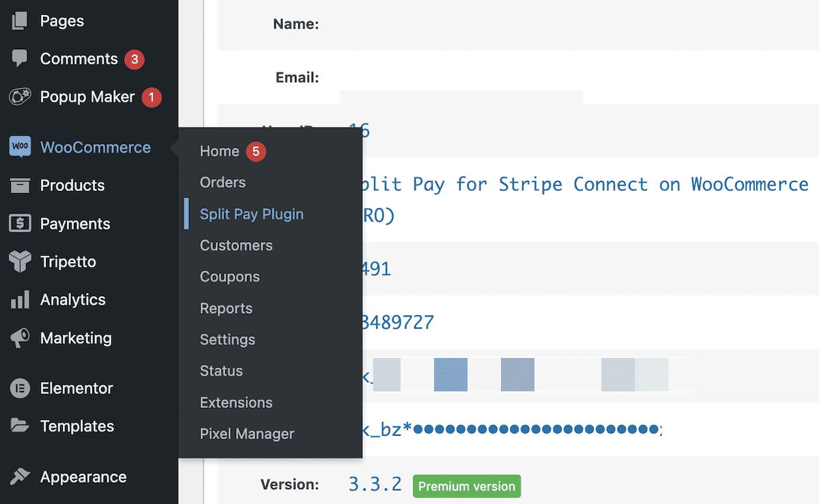Go to the Products menu
Screen dimensions: 819x504
pyautogui.click(x=72, y=186)
